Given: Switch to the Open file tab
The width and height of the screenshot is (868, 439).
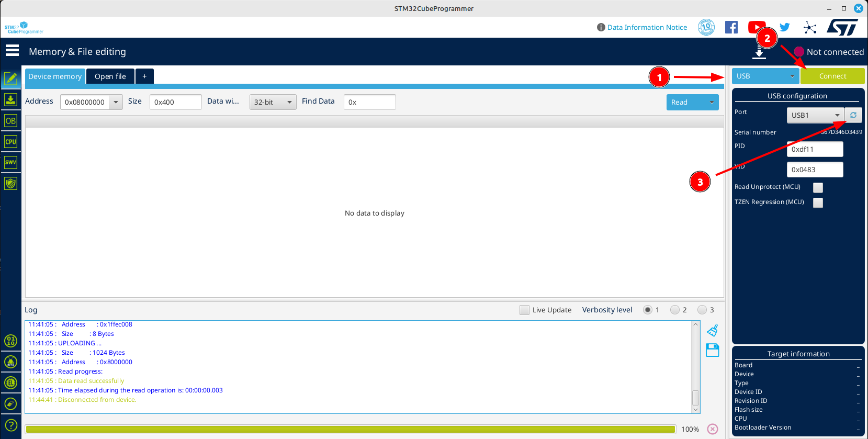Looking at the screenshot, I should (110, 76).
